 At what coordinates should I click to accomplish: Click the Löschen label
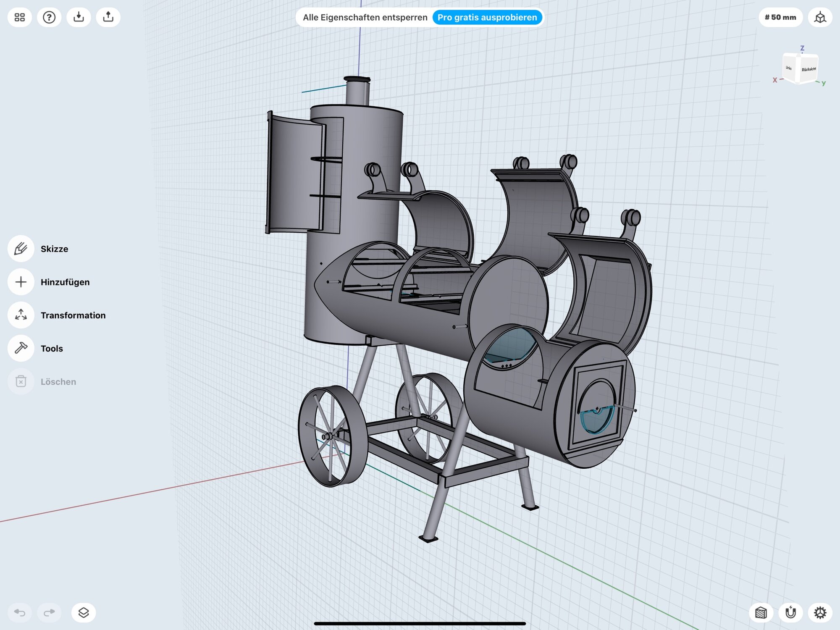coord(58,381)
